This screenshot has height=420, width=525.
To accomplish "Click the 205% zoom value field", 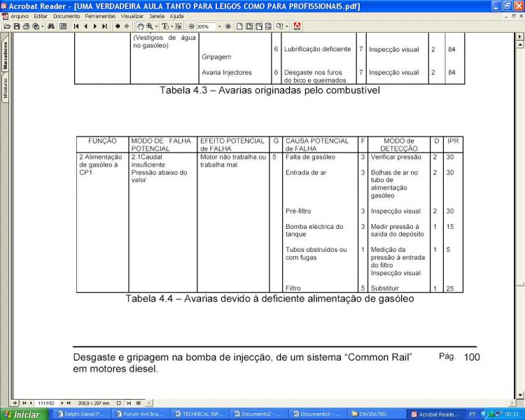I will pos(206,27).
